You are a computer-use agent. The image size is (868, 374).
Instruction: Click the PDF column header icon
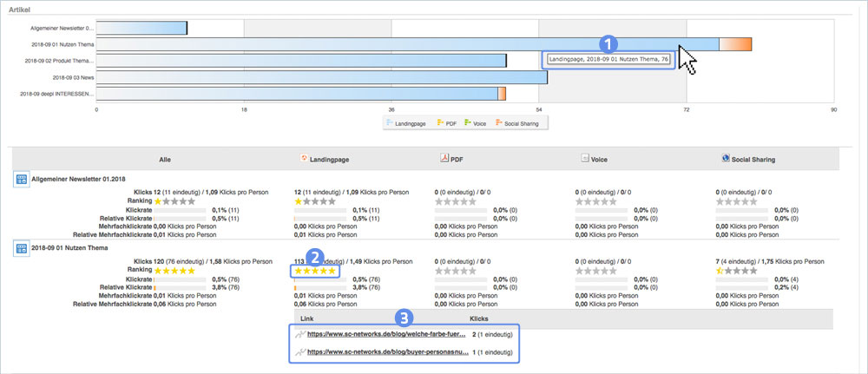pyautogui.click(x=443, y=160)
